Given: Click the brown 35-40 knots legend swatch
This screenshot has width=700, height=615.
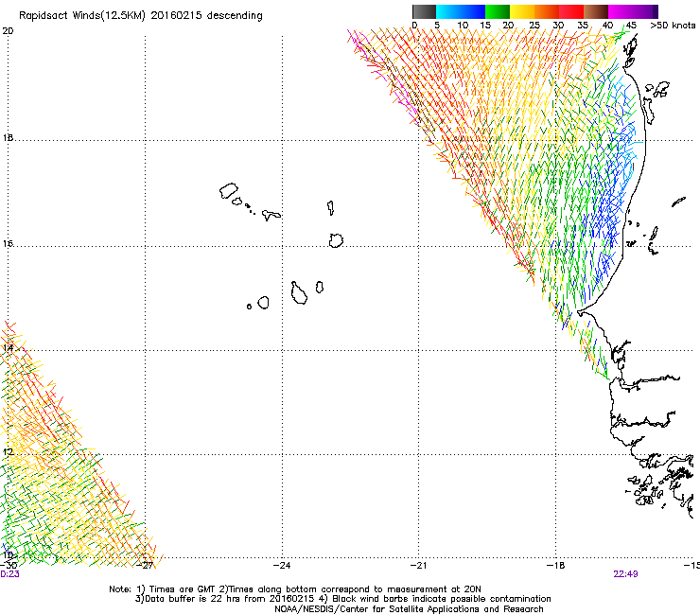Looking at the screenshot, I should [596, 11].
